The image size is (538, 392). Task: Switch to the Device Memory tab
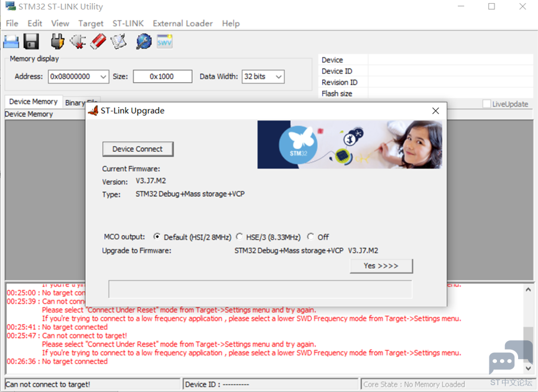(33, 101)
